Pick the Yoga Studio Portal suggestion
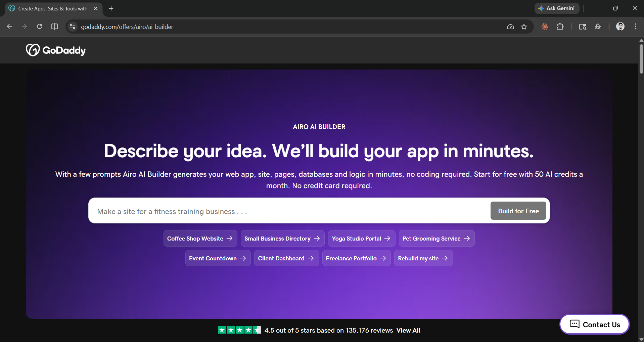 [361, 239]
